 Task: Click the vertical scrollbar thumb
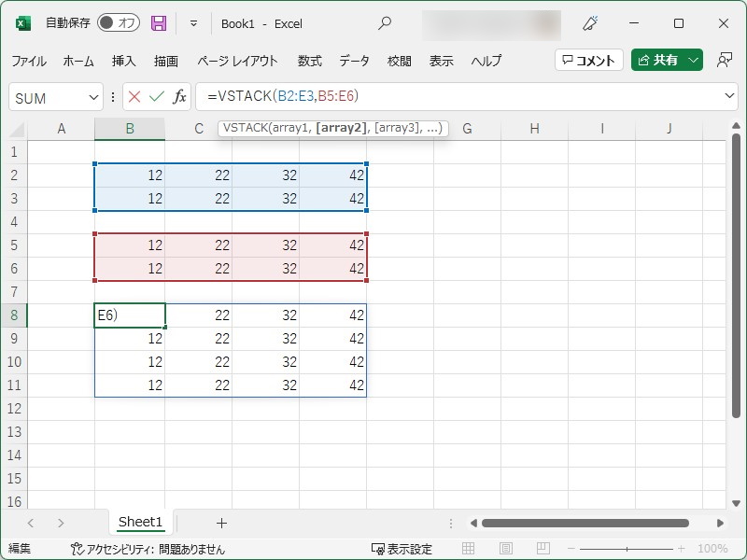coord(736,276)
